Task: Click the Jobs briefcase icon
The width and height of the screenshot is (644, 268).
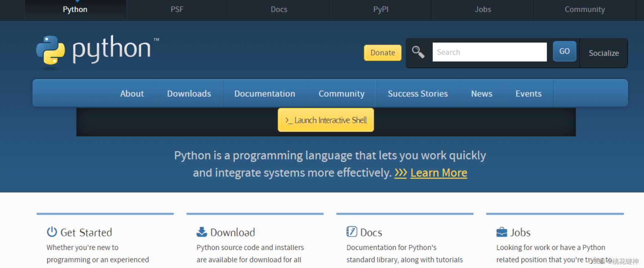Action: (x=502, y=232)
